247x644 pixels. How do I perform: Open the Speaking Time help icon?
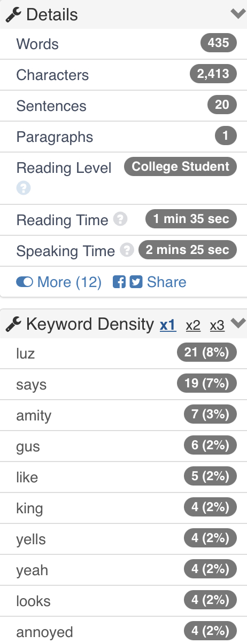[x=127, y=250]
